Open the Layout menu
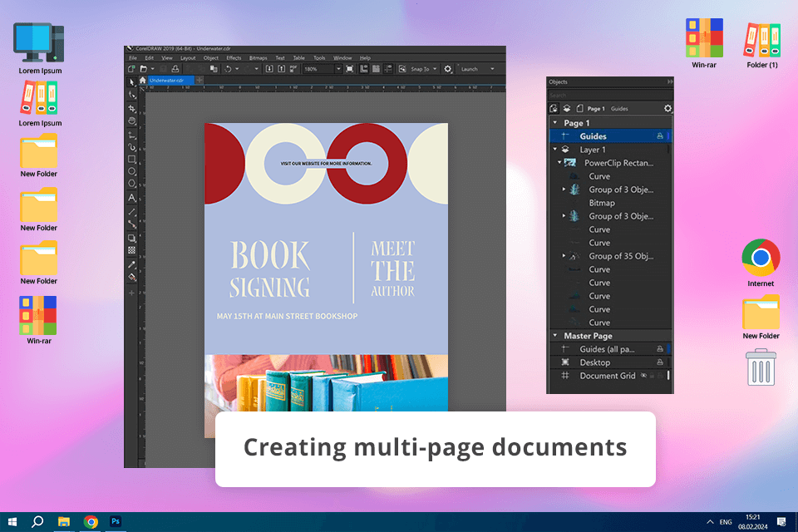 point(188,58)
